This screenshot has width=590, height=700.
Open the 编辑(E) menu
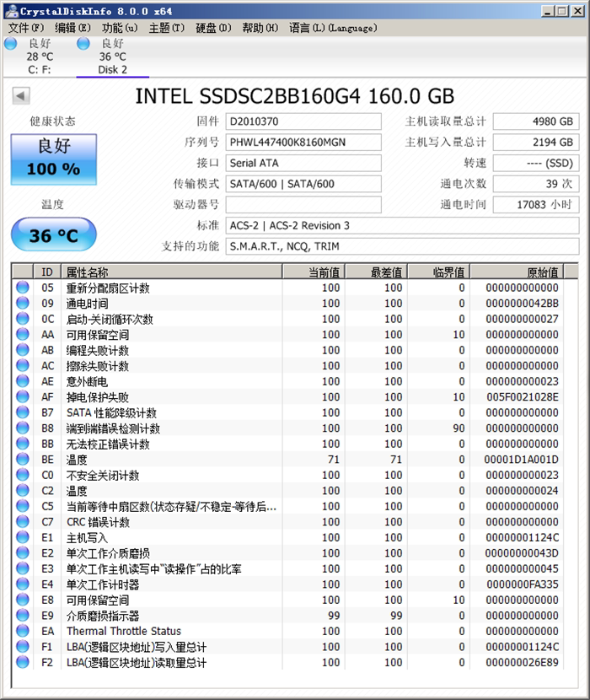(72, 28)
